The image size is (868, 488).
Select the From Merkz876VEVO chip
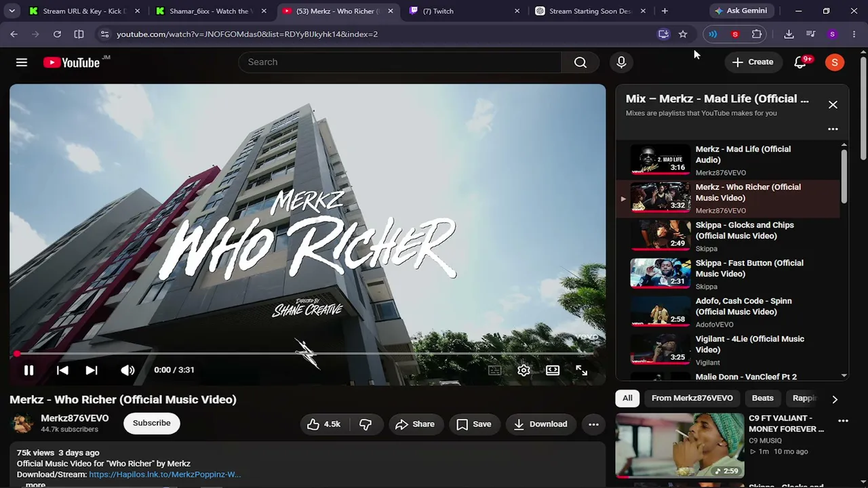[x=692, y=399]
